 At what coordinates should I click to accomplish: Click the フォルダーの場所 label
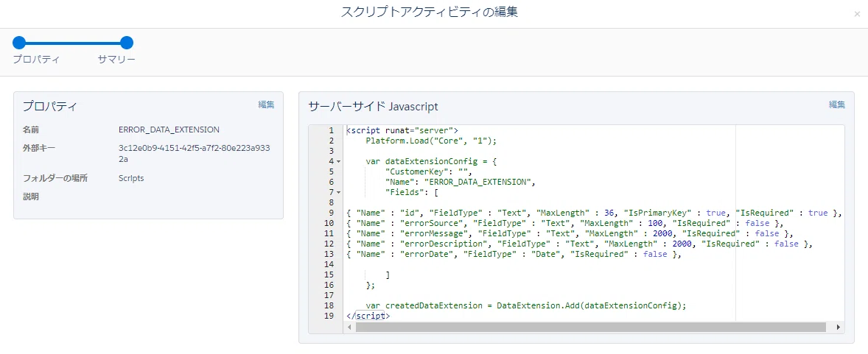coord(55,178)
